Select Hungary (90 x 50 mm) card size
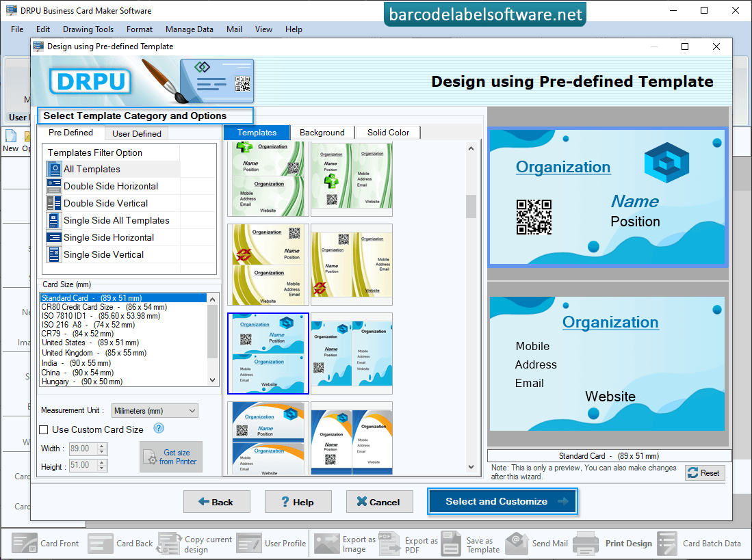This screenshot has height=560, width=752. [x=123, y=382]
